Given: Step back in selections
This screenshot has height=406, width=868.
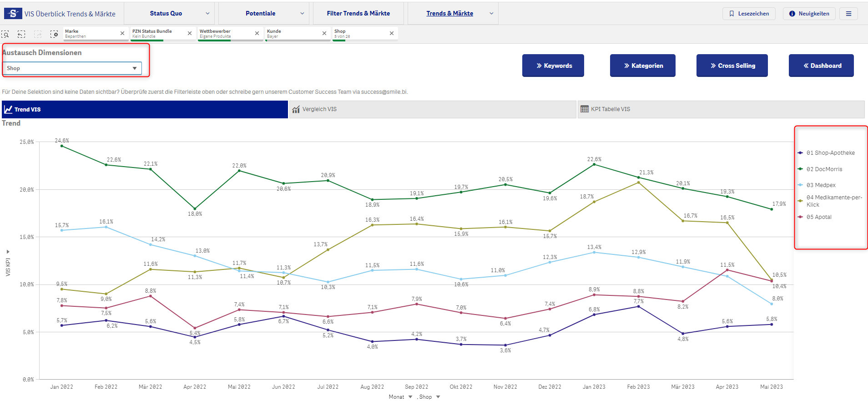Looking at the screenshot, I should tap(21, 34).
